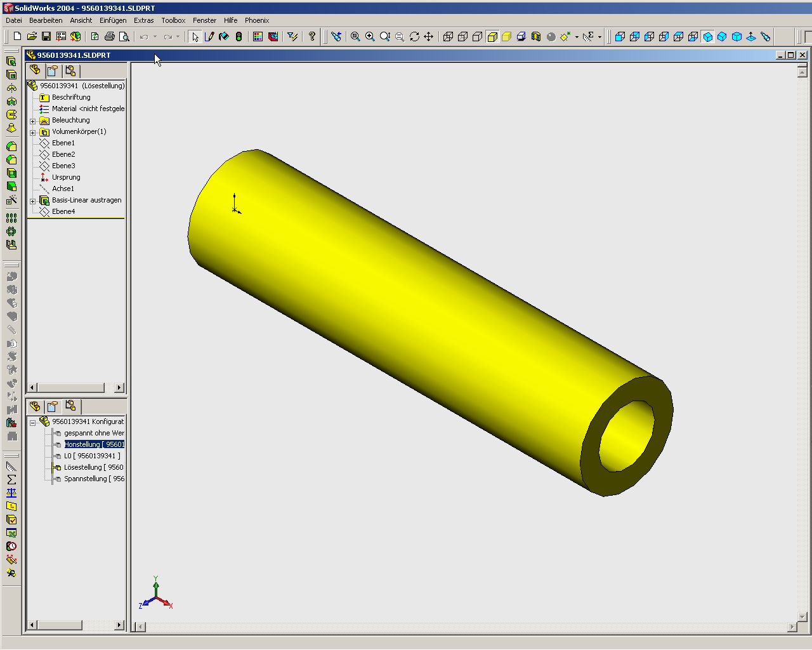Click the clock icon in left toolbar

pyautogui.click(x=11, y=546)
